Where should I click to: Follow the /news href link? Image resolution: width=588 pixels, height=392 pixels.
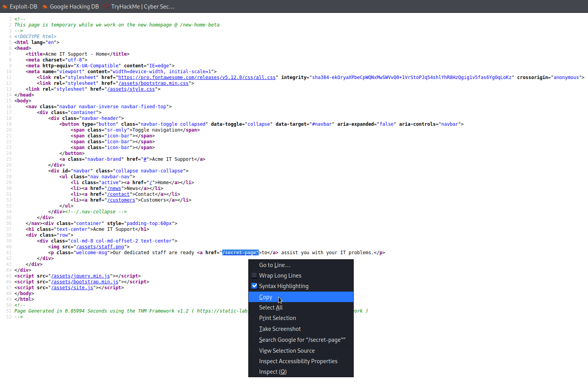point(114,188)
